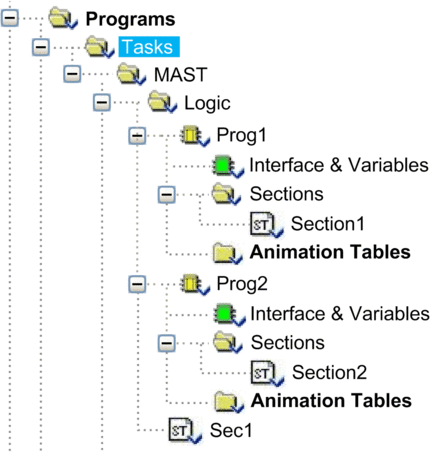Click the Prog1 program unit chip icon
This screenshot has width=431, height=452.
pyautogui.click(x=195, y=136)
